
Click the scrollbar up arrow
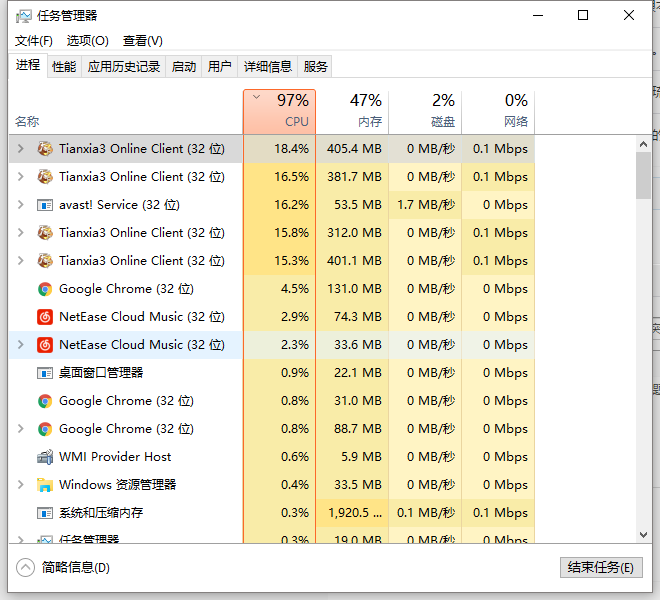(643, 144)
